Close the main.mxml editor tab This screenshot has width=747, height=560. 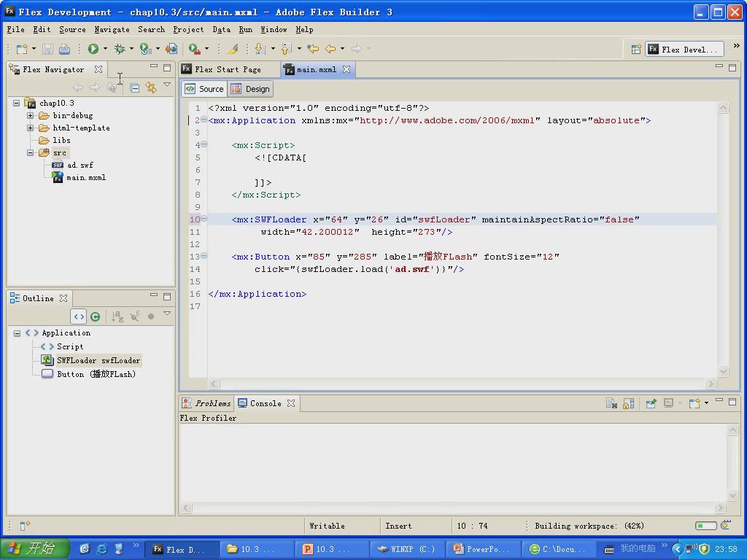[x=347, y=69]
